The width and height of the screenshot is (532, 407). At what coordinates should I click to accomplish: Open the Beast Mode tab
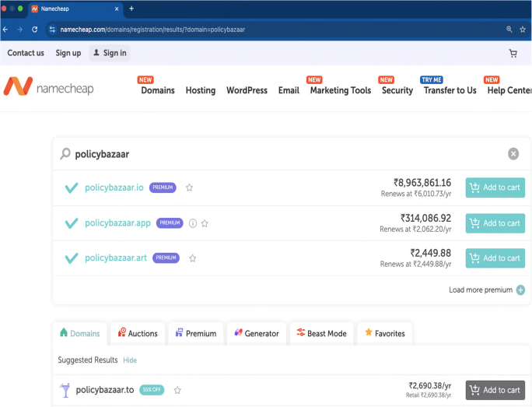[x=322, y=333]
